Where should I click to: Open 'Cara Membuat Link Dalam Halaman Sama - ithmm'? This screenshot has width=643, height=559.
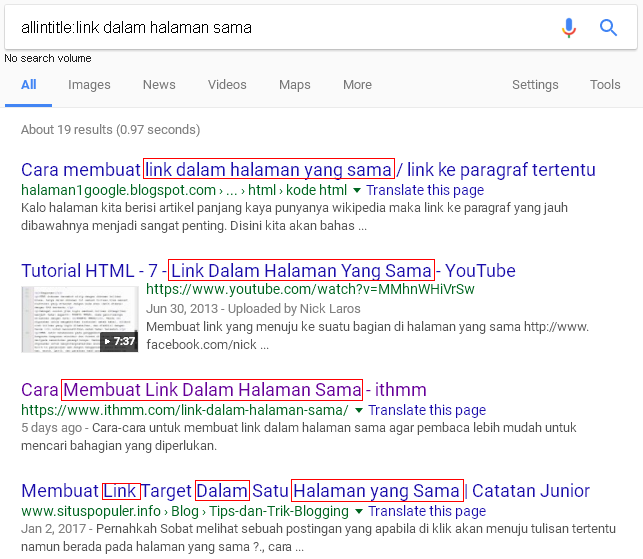223,389
